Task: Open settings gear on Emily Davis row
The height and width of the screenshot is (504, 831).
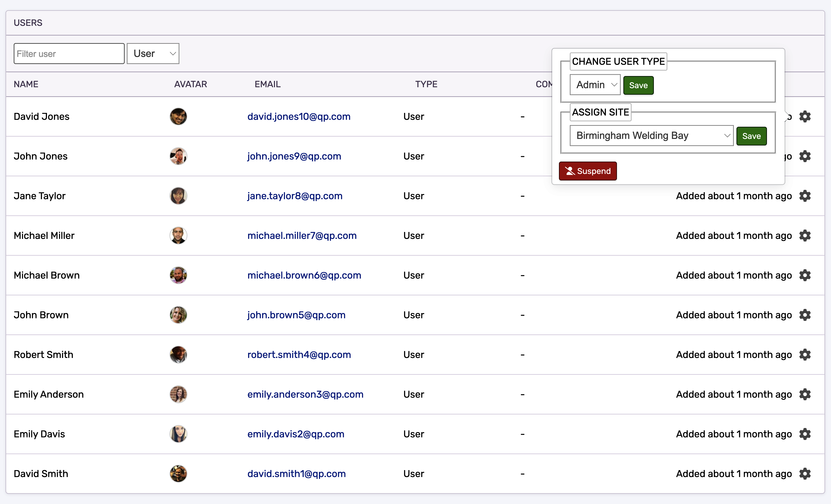Action: [805, 434]
